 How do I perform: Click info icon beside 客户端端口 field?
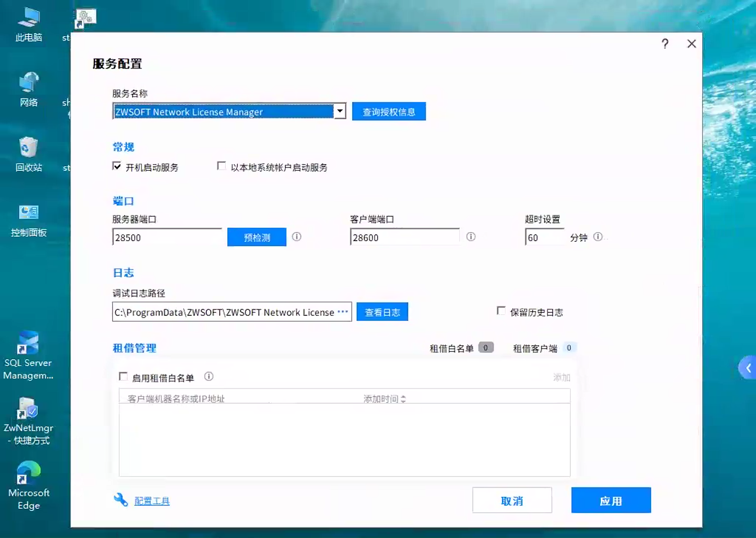[471, 237]
